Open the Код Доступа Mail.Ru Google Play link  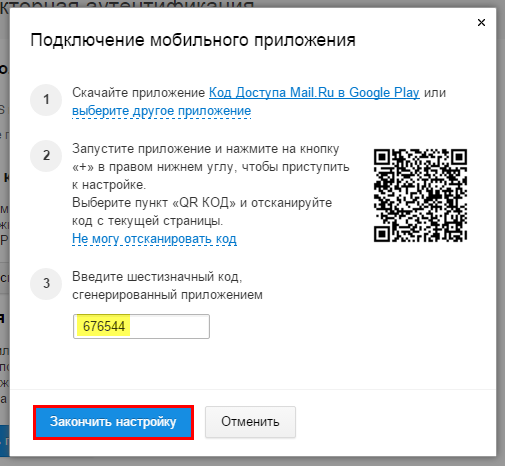pyautogui.click(x=314, y=92)
